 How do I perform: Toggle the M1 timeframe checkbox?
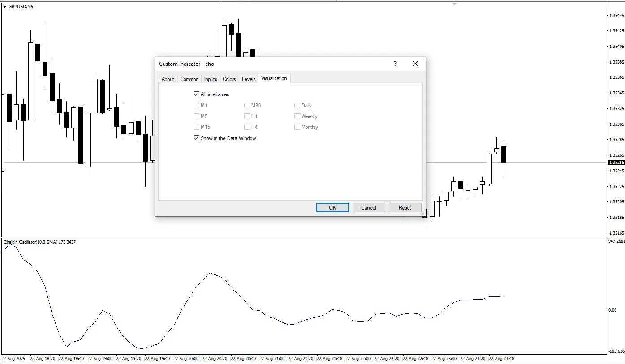[196, 106]
